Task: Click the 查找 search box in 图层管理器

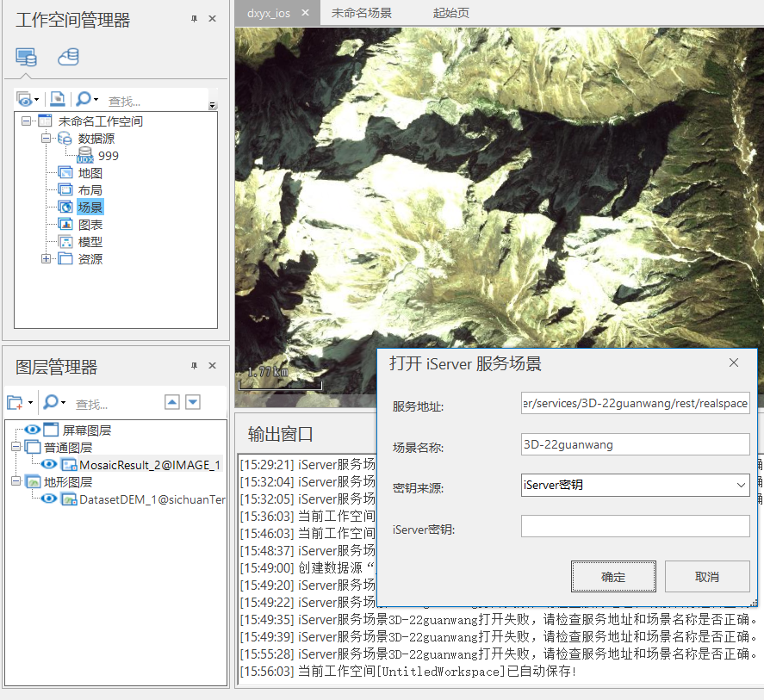Action: [116, 404]
